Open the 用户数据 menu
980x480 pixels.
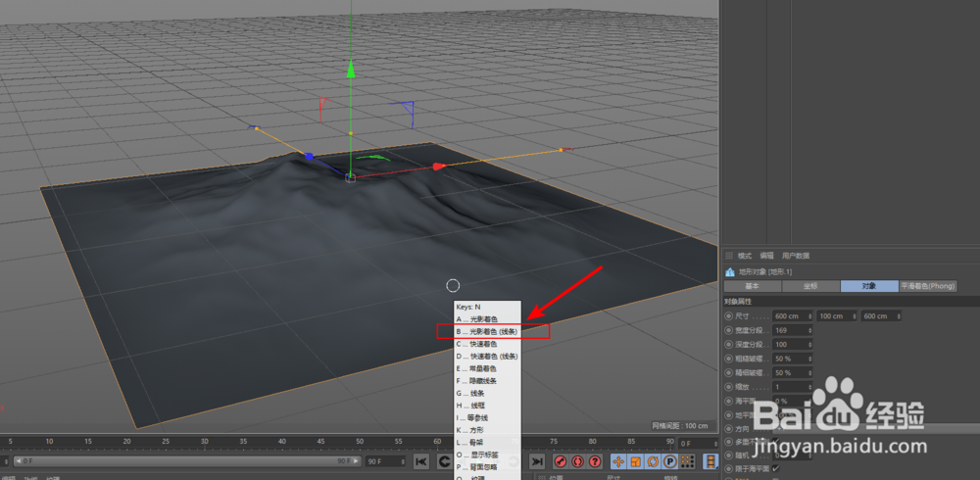point(796,256)
